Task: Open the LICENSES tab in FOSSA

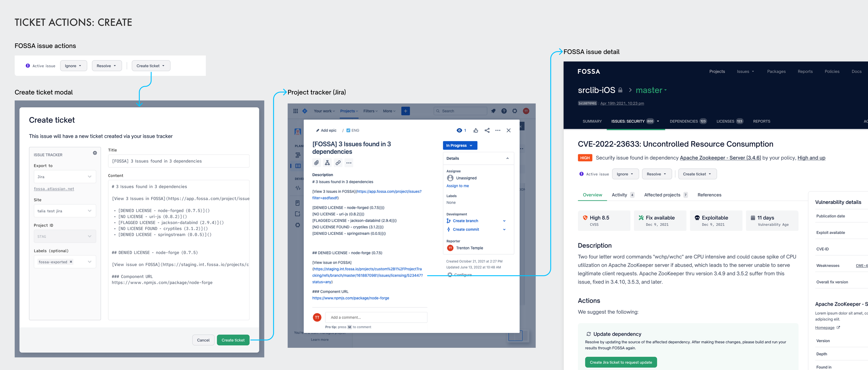Action: tap(729, 121)
